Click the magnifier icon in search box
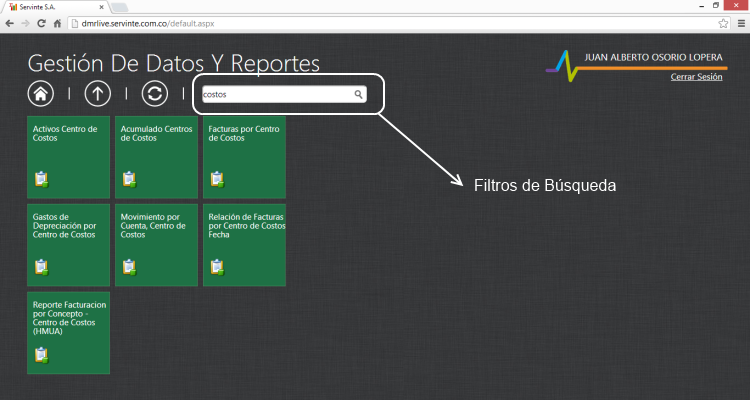Image resolution: width=750 pixels, height=400 pixels. coord(358,95)
